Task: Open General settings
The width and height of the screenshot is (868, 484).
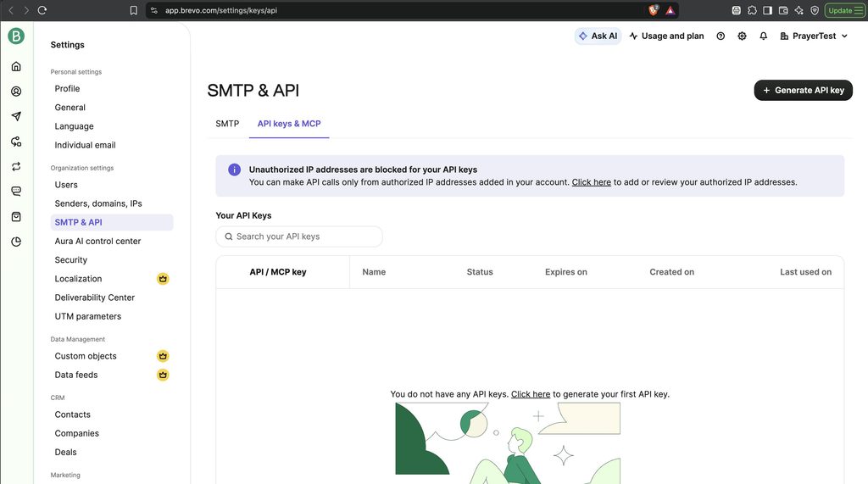Action: (x=70, y=108)
